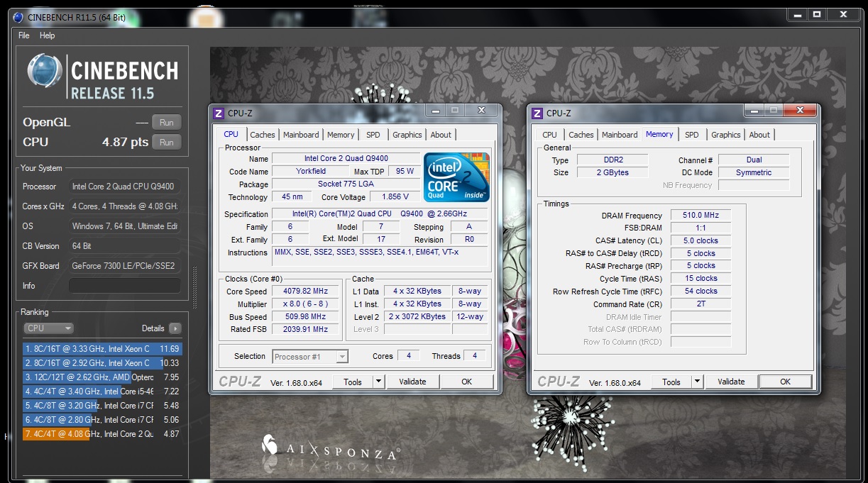Switch to Caches tab in right CPU-Z window
This screenshot has width=868, height=483.
click(581, 135)
